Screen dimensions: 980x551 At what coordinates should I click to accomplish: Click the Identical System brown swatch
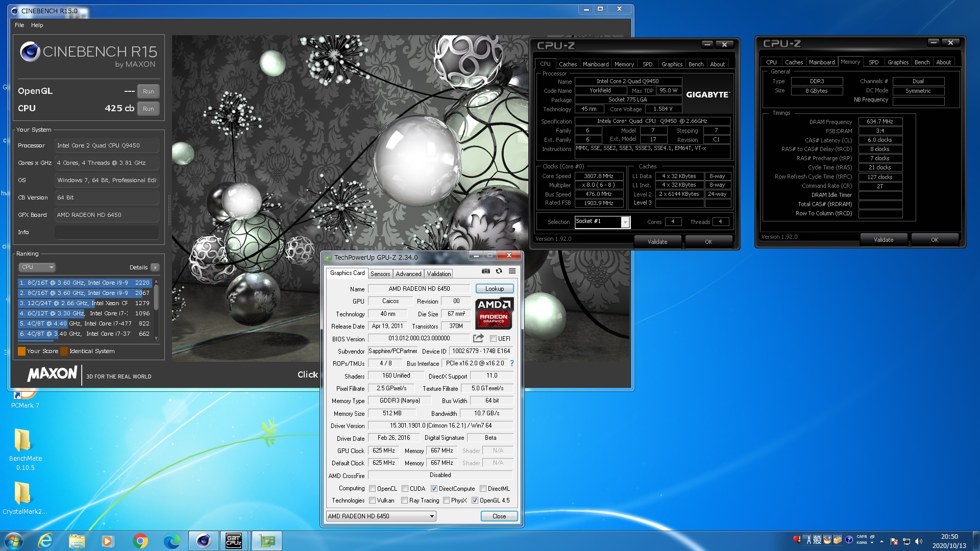point(64,351)
